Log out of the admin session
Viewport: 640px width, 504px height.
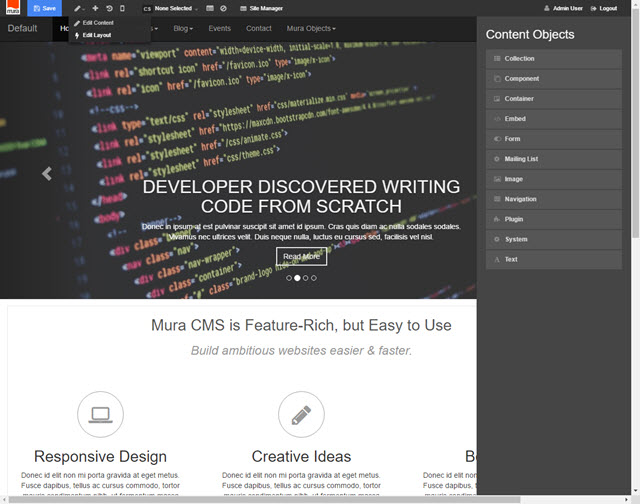point(604,8)
